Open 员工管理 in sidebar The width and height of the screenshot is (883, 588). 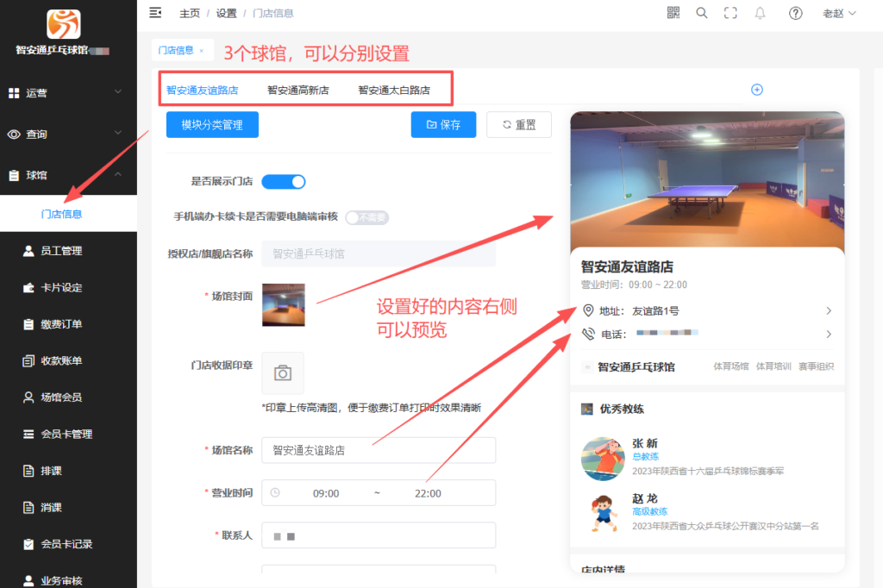(61, 251)
